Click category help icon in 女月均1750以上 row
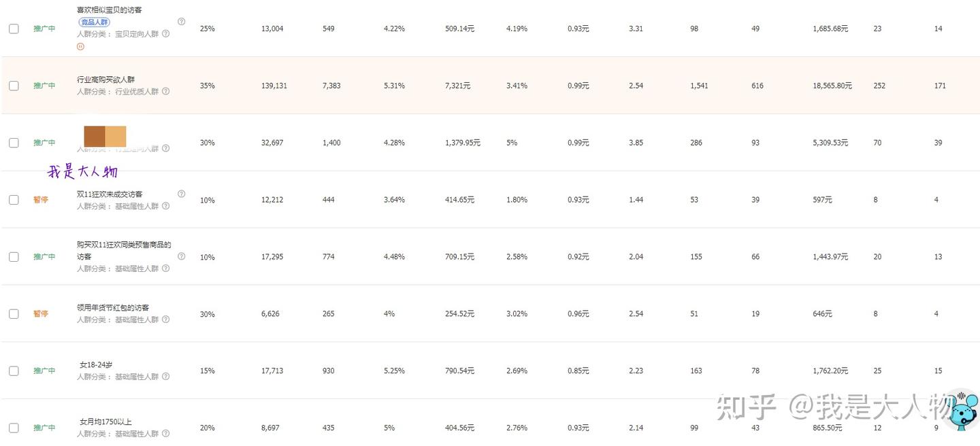 165,434
